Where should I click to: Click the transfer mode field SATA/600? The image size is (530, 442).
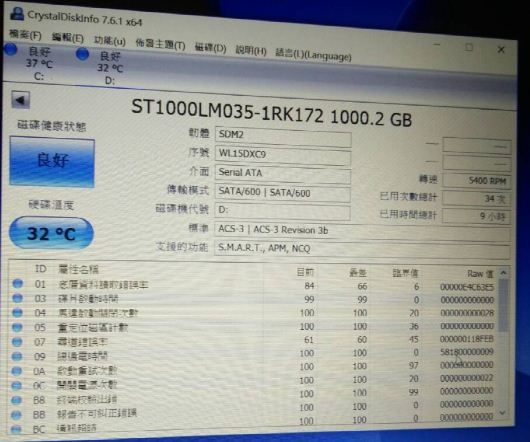tap(283, 193)
